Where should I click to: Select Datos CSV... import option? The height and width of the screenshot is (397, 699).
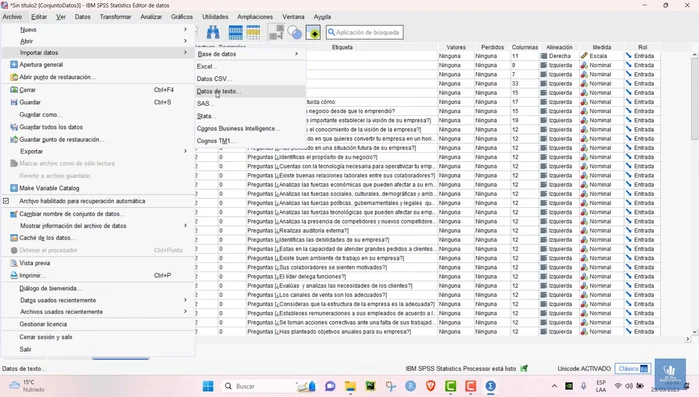tap(251, 79)
